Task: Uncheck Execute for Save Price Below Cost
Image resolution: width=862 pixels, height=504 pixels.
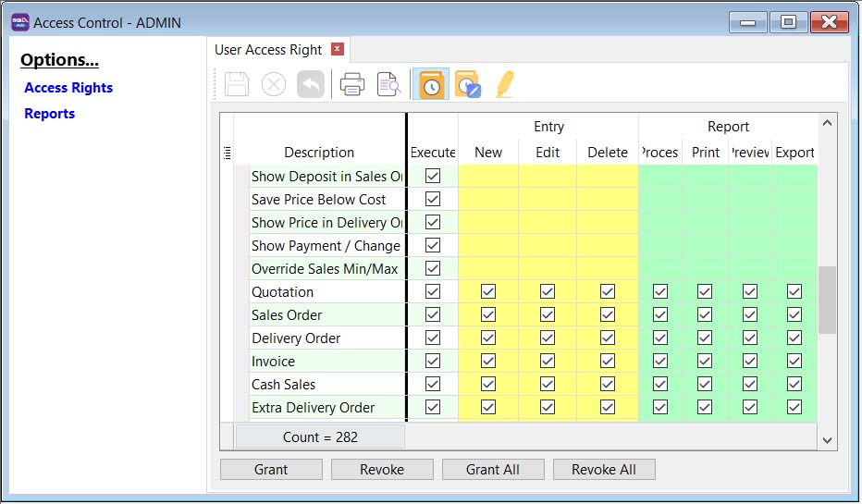Action: tap(432, 200)
